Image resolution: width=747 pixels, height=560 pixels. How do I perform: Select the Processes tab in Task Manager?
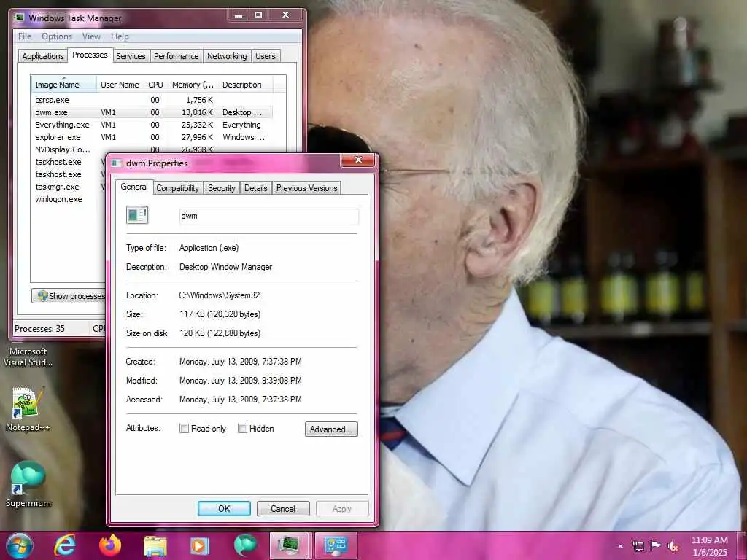[90, 55]
